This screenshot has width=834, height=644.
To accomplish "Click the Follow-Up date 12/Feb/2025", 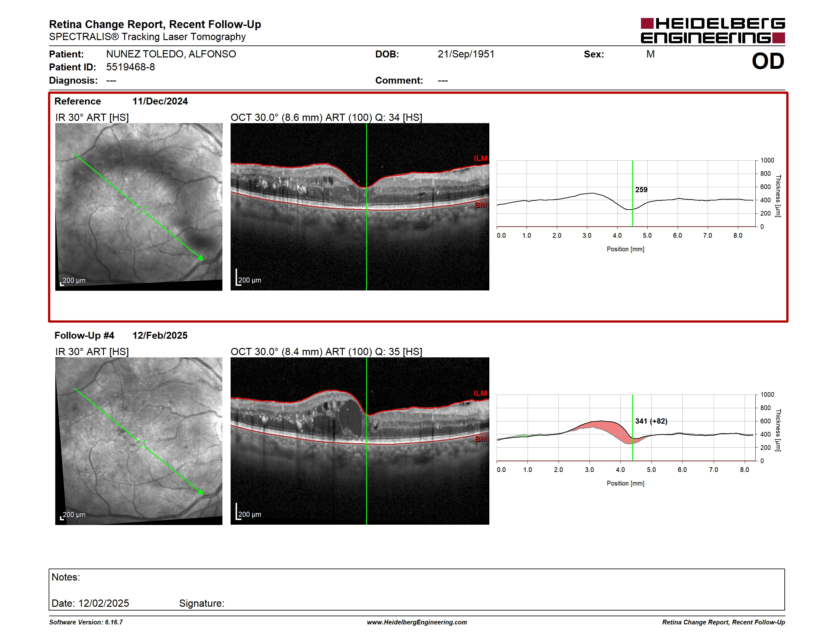I will [x=160, y=335].
